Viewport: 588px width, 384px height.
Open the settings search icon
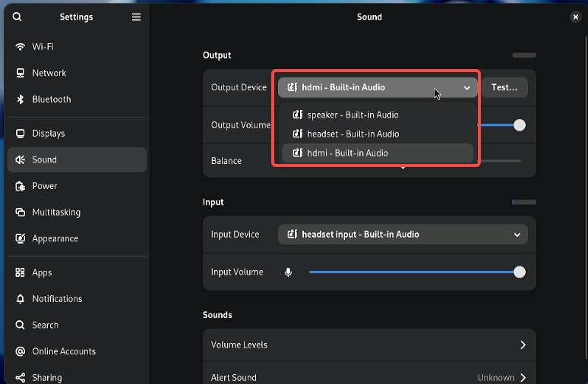click(x=17, y=17)
